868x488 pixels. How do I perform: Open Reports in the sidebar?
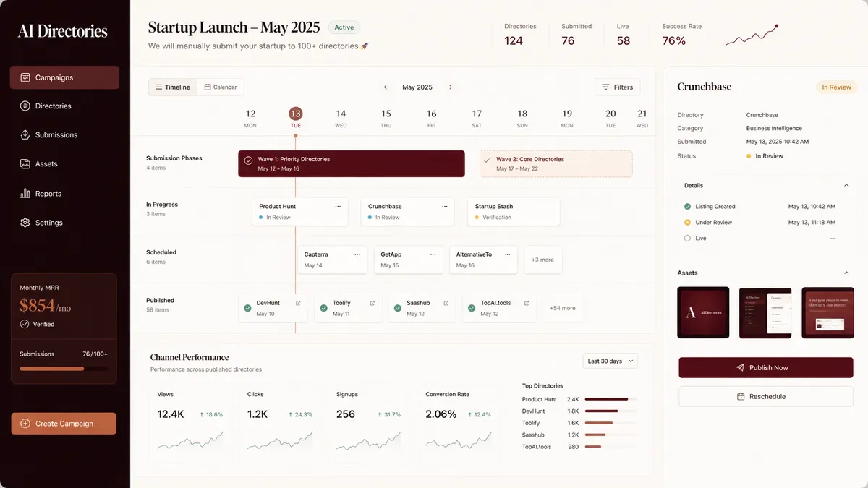point(64,193)
